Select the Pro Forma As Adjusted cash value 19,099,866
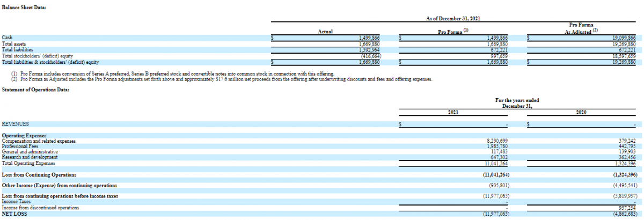This screenshot has width=644, height=220. pos(624,38)
